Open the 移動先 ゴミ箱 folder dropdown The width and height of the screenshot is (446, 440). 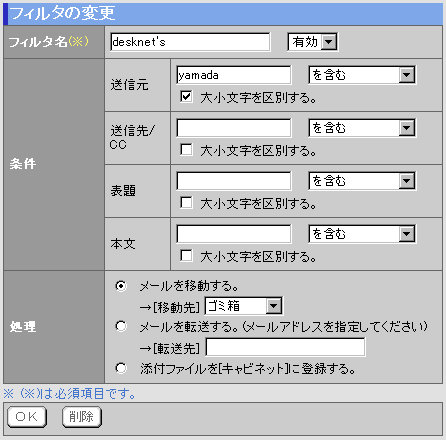click(244, 306)
